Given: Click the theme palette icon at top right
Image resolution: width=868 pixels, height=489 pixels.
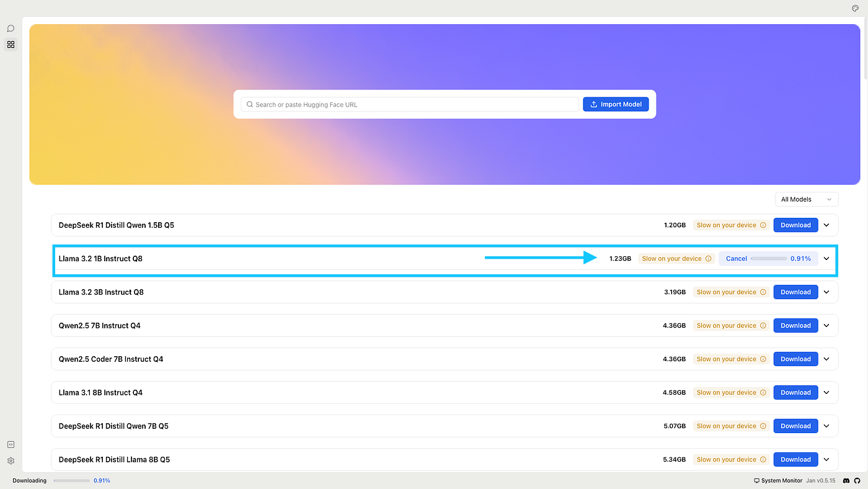Looking at the screenshot, I should [x=856, y=9].
